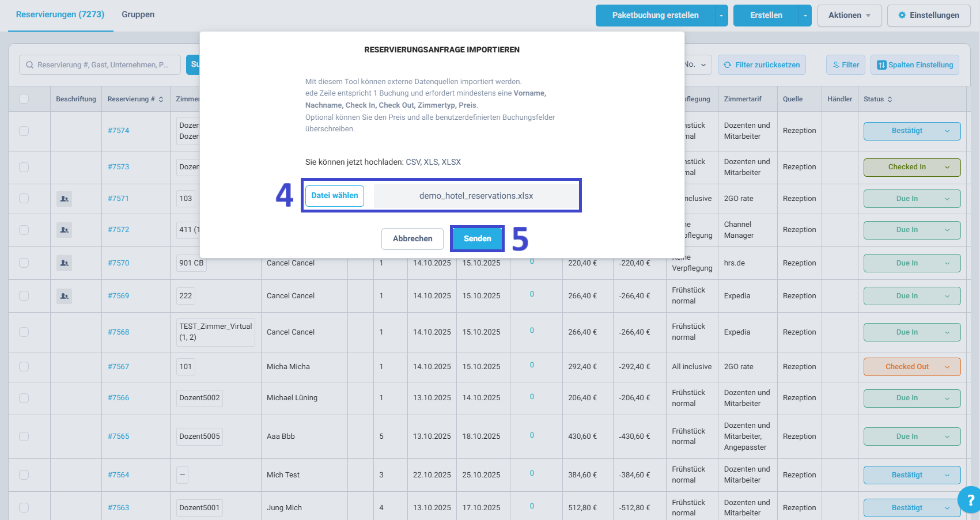
Task: Focus the reservation search field
Action: click(100, 65)
